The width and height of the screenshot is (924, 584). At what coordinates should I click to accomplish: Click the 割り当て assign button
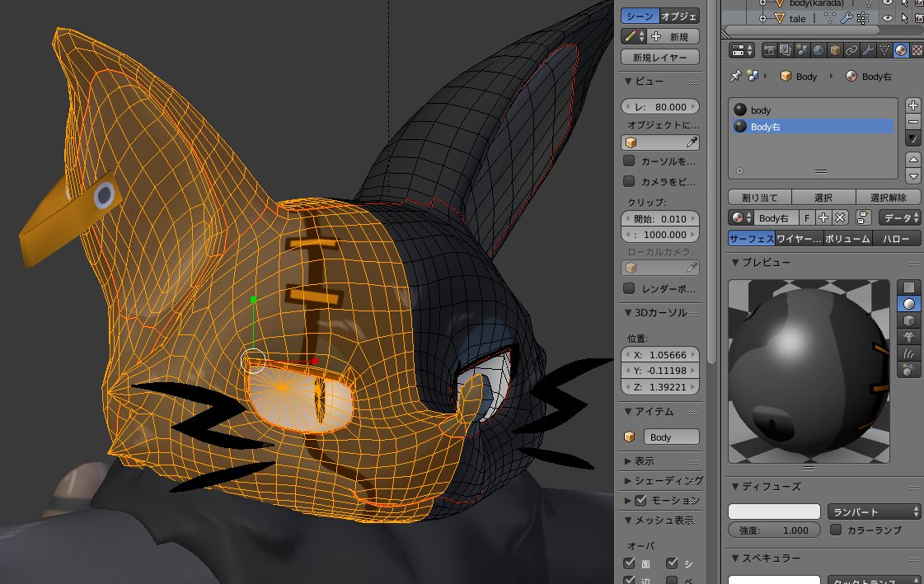pos(760,197)
